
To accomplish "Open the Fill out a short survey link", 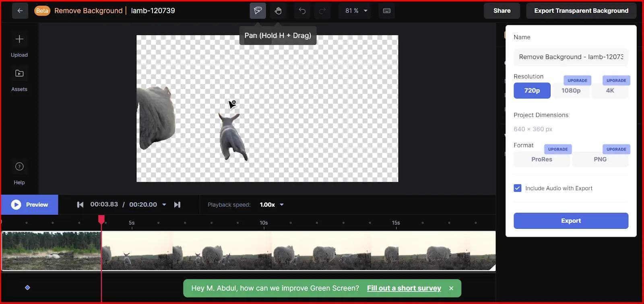I will coord(404,288).
